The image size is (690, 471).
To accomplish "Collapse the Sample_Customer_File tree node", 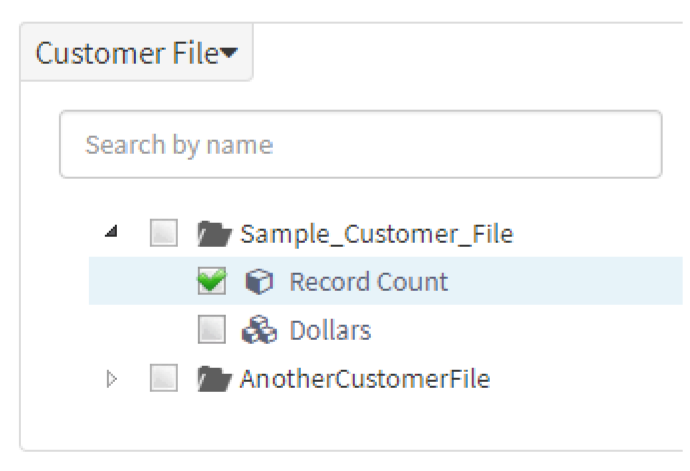I will pos(111,231).
